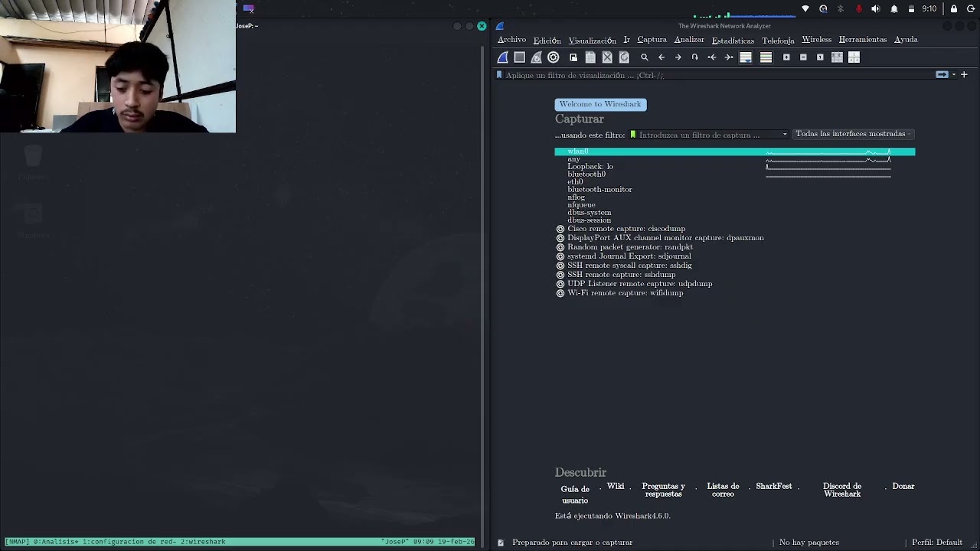Open settings icon for Wi-Fi remote capture
This screenshot has width=980, height=551.
(x=560, y=293)
